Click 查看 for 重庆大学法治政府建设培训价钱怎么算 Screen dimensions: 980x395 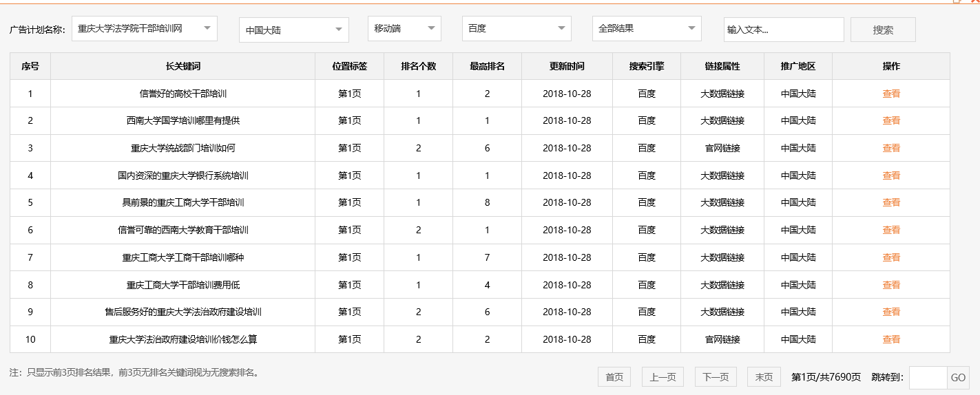click(891, 339)
